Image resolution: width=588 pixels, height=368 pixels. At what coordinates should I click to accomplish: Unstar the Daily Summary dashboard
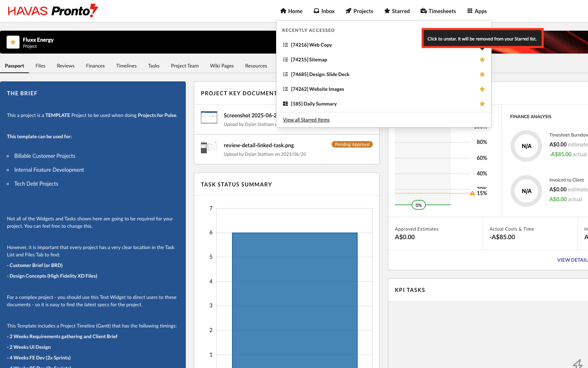[x=482, y=104]
